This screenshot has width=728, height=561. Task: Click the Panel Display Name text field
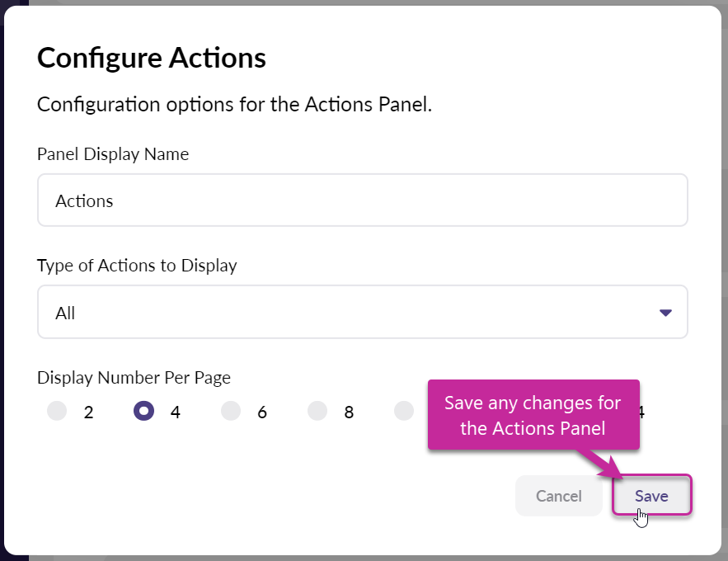pos(363,200)
